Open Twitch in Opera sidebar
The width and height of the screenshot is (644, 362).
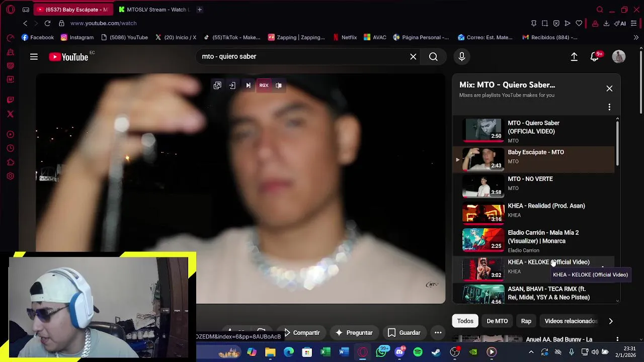(10, 100)
